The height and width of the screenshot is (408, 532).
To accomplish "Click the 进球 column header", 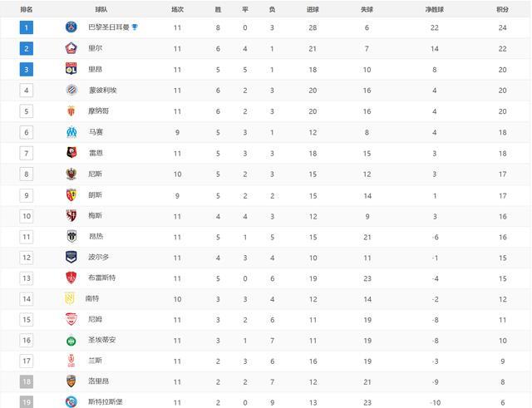I will [x=313, y=9].
